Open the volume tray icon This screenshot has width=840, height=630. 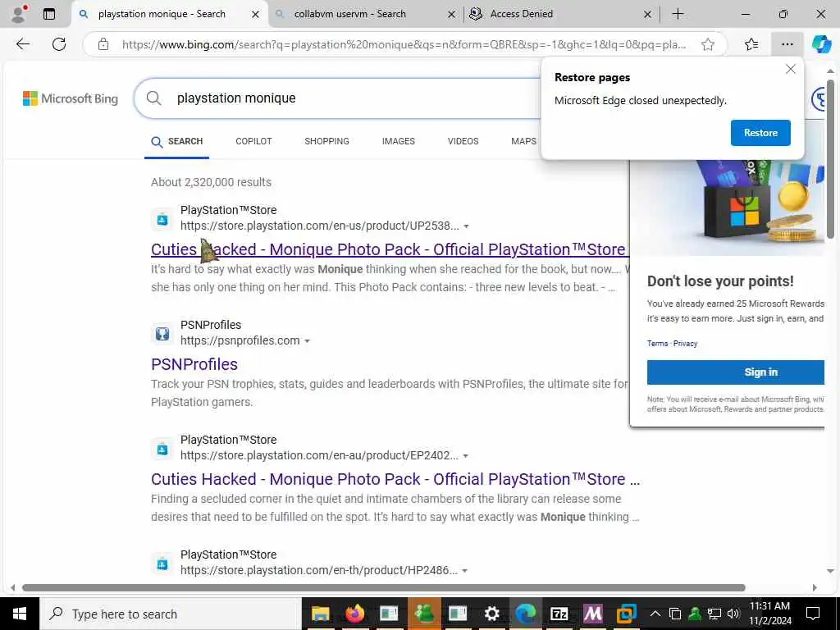(733, 614)
